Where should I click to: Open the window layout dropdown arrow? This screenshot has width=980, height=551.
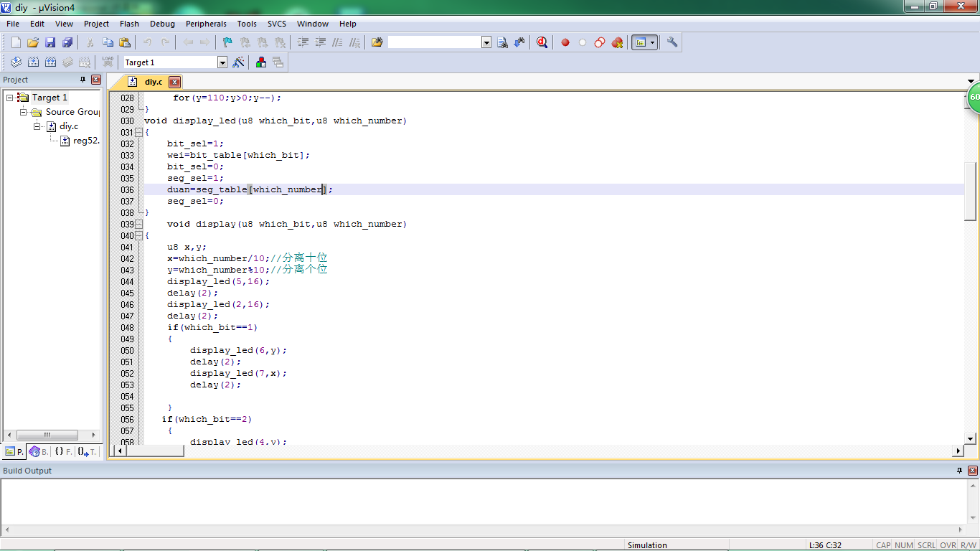coord(653,42)
